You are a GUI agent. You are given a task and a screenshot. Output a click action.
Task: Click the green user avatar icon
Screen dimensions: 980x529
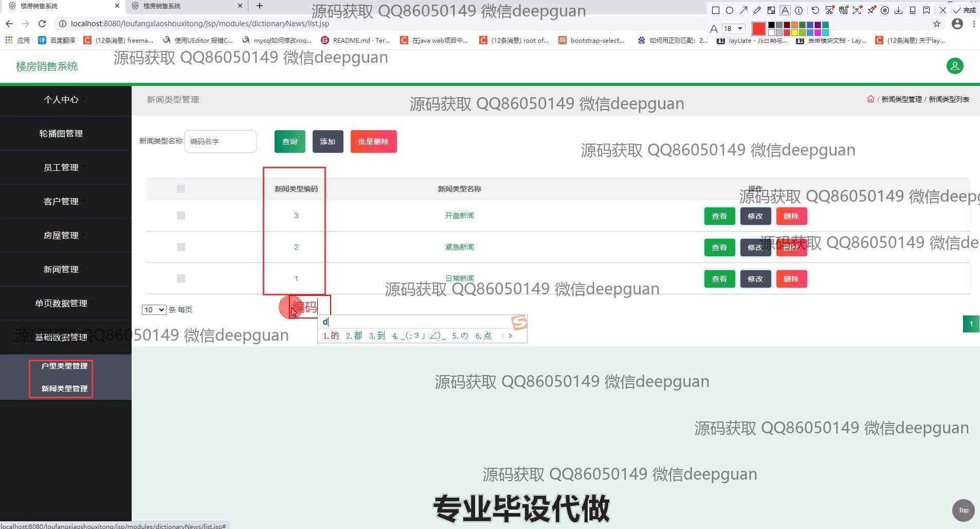point(955,66)
